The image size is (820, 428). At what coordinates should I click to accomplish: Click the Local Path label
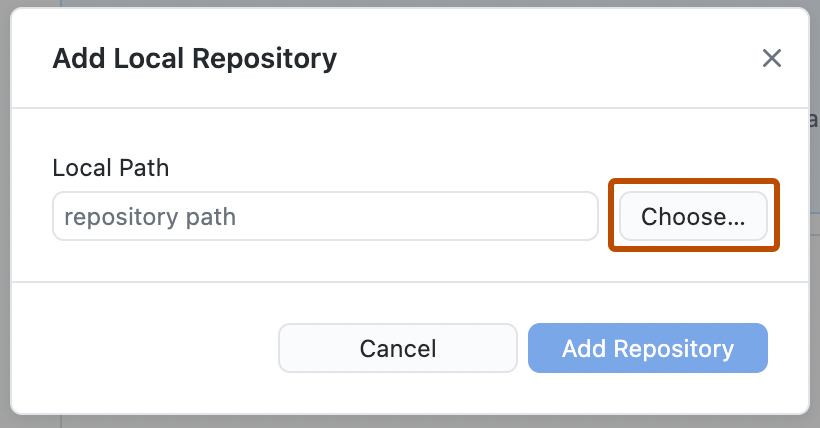(111, 168)
